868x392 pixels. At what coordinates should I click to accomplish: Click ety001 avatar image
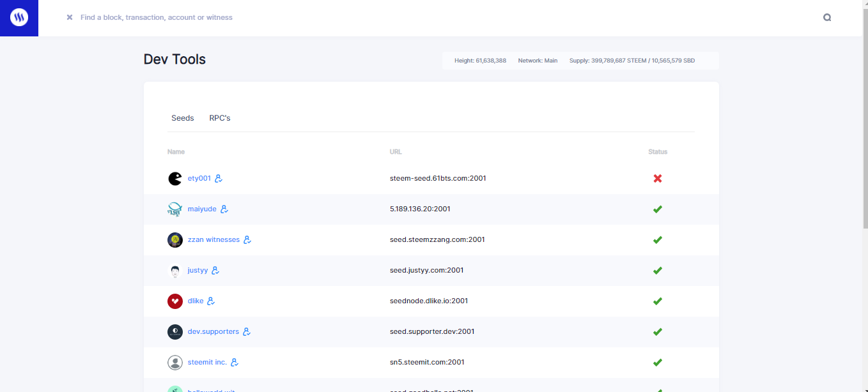pos(175,179)
